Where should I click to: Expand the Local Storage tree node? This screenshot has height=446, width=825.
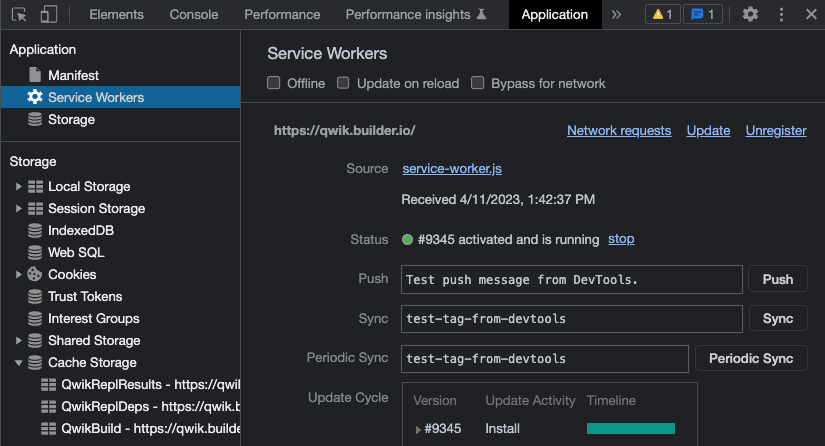(18, 187)
